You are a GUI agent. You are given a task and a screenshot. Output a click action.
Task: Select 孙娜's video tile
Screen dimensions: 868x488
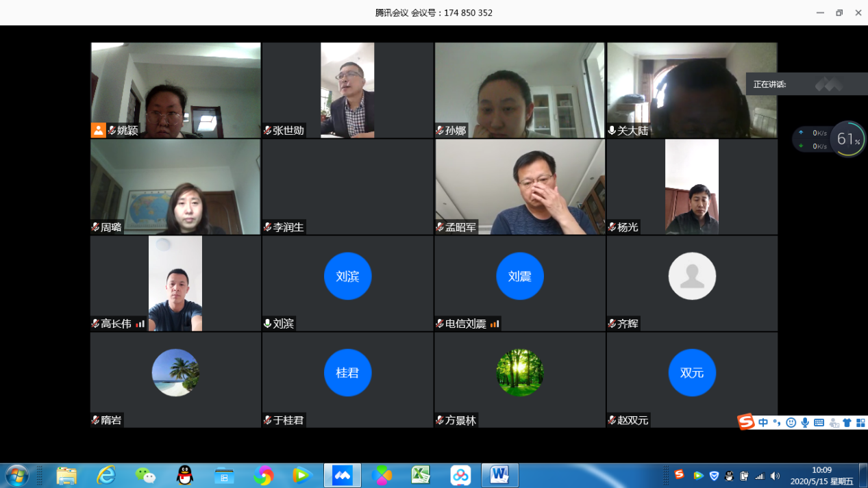pyautogui.click(x=520, y=90)
